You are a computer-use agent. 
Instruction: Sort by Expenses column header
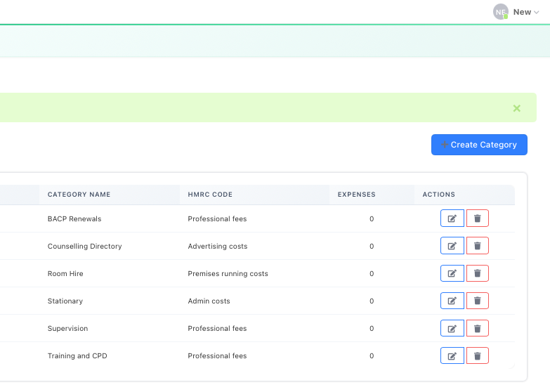coord(356,195)
